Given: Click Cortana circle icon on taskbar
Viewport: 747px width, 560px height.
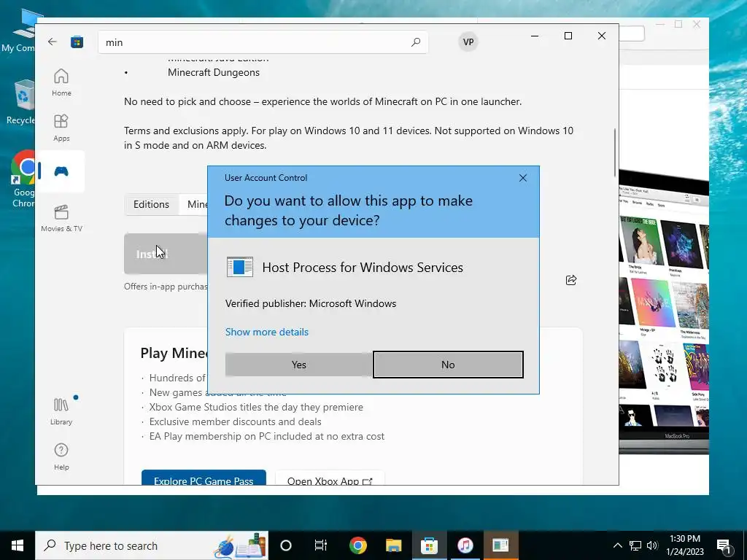Looking at the screenshot, I should 286,545.
